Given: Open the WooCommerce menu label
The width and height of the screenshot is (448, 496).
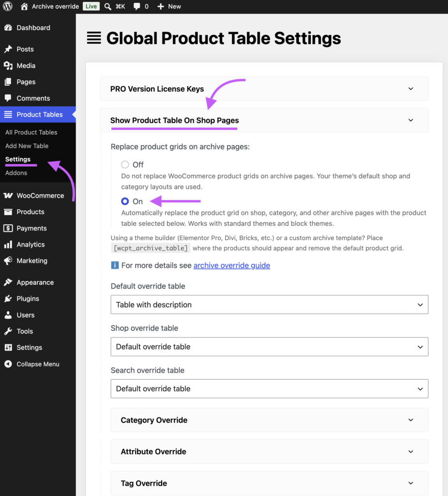Looking at the screenshot, I should (40, 196).
